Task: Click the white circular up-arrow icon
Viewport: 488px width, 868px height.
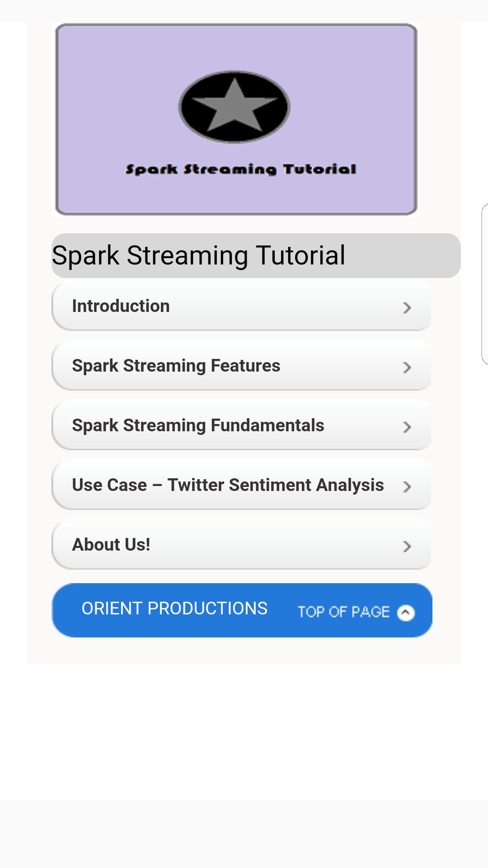Action: tap(406, 613)
